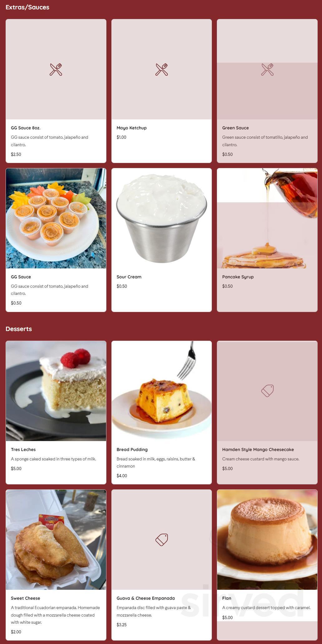
Task: Click the utensils placeholder icon above Green Sauce
Action: coord(267,70)
